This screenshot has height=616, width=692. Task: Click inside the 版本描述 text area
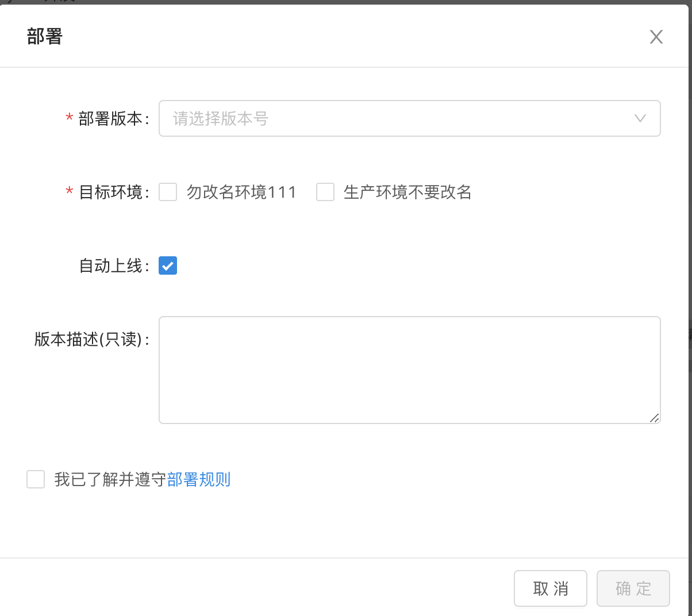coord(409,369)
